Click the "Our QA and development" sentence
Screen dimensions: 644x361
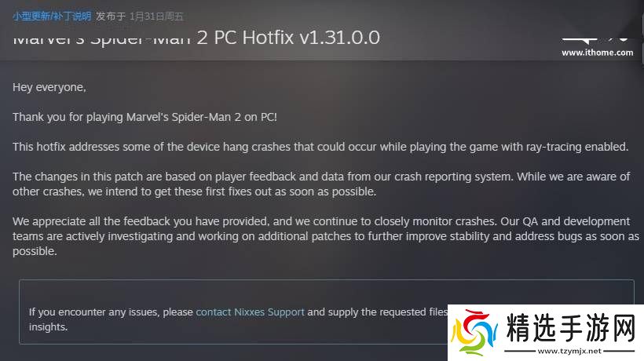[x=565, y=221]
